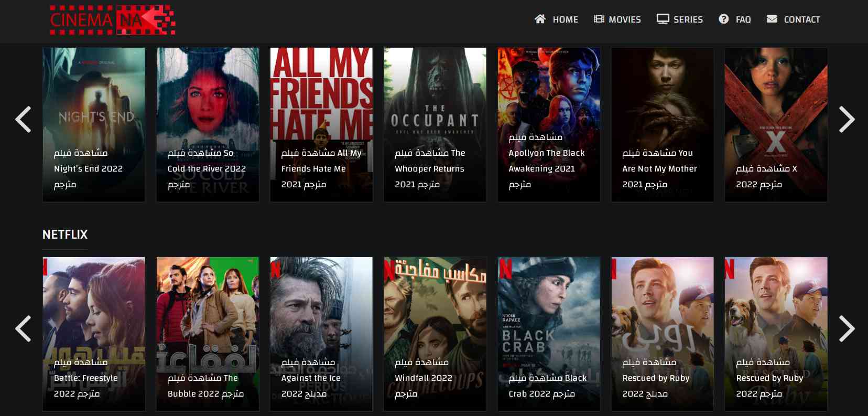Click the Friends Hate Me title text
The width and height of the screenshot is (868, 416).
click(x=313, y=169)
